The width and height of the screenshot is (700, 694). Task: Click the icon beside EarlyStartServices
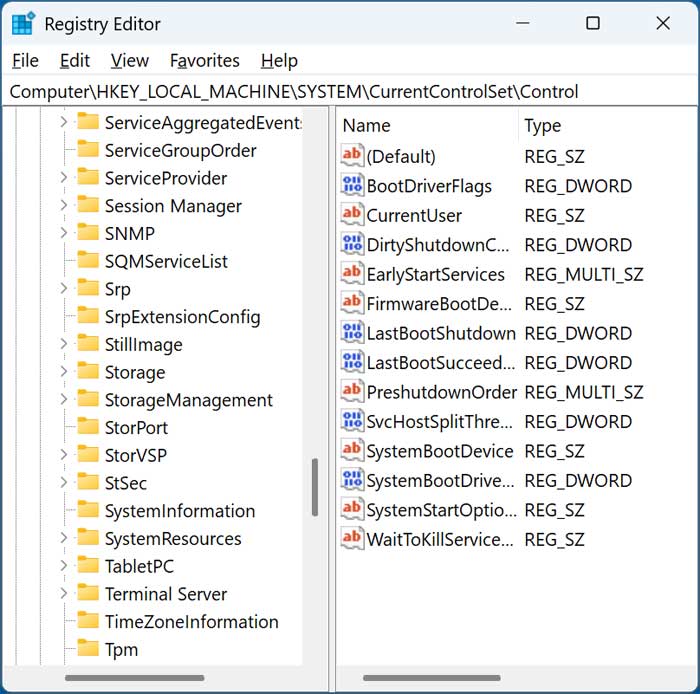tap(352, 273)
